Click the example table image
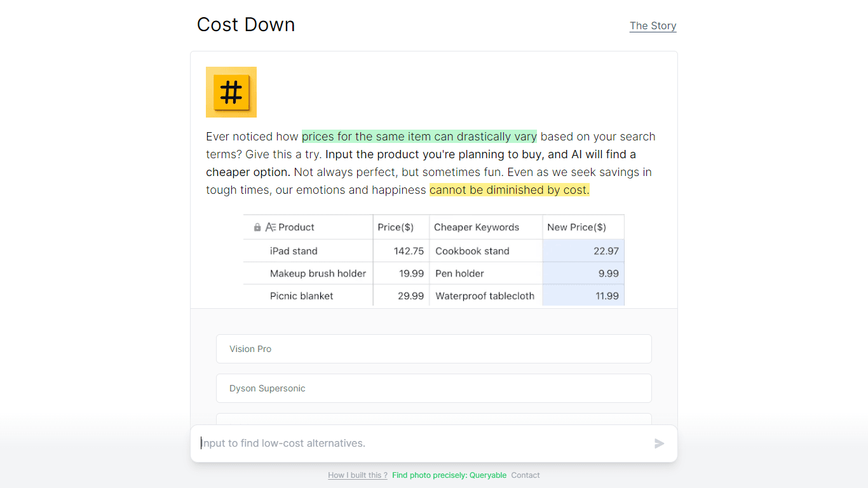Screen dimensions: 868x488 click(434, 260)
